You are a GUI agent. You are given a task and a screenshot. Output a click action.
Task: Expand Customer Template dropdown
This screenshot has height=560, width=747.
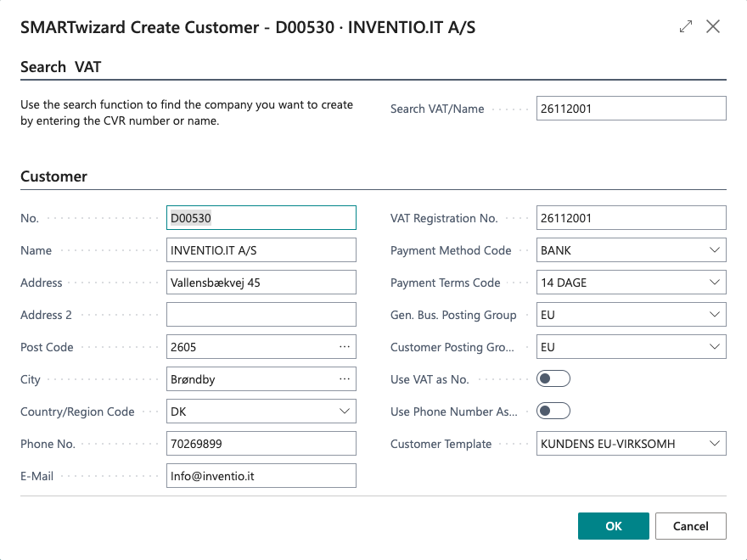point(714,444)
